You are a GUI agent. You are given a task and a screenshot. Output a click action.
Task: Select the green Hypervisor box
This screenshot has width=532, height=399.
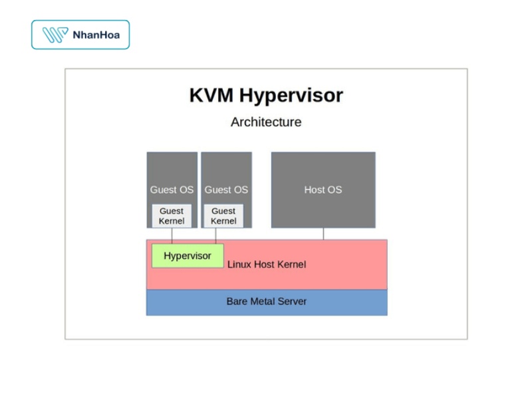188,256
